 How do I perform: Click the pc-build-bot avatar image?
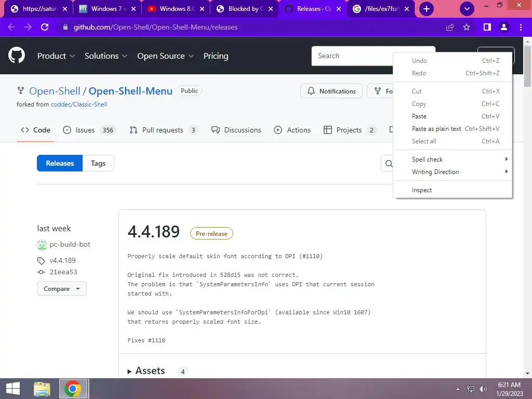(x=42, y=245)
